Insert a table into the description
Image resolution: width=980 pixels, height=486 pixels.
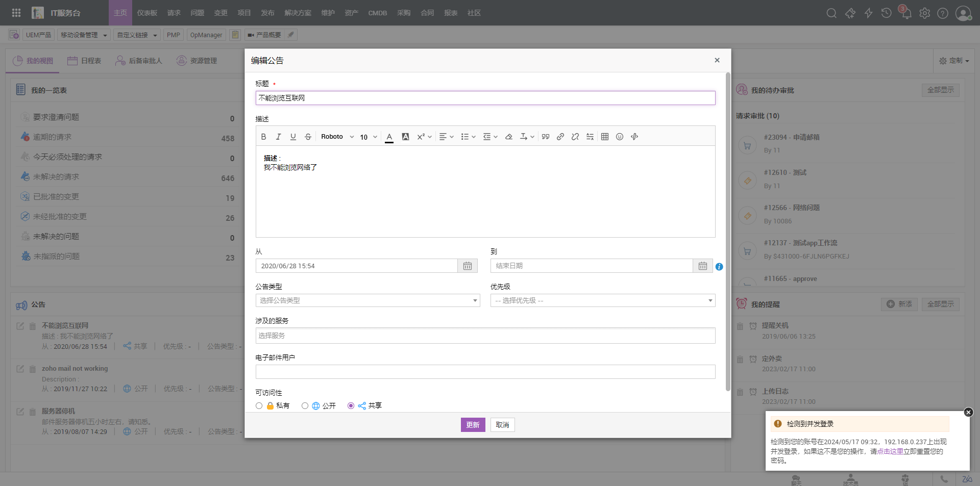coord(605,137)
